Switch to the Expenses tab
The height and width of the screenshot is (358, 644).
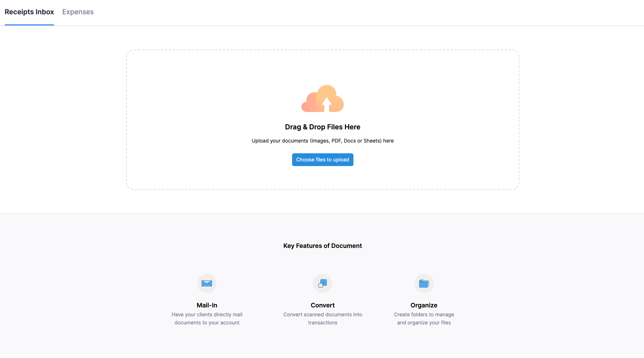78,12
